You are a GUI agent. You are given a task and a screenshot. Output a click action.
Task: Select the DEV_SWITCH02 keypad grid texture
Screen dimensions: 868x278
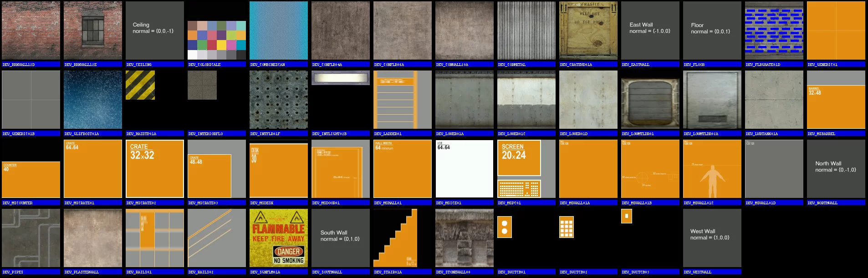[567, 227]
